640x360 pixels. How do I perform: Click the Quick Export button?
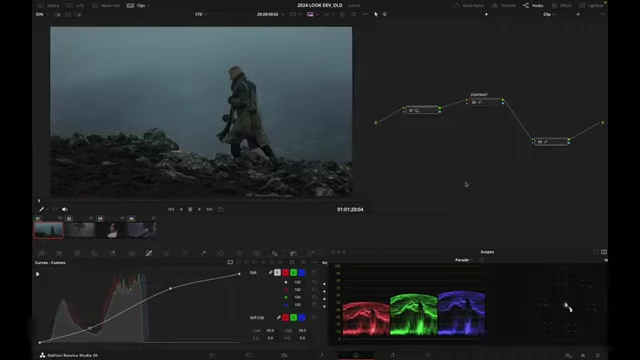(x=469, y=6)
